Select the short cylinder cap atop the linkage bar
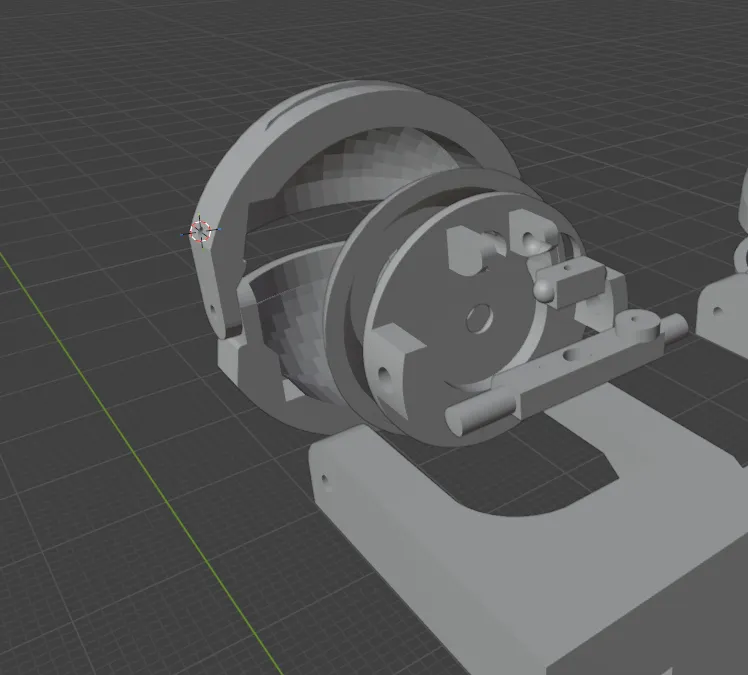Image resolution: width=748 pixels, height=675 pixels. point(637,325)
